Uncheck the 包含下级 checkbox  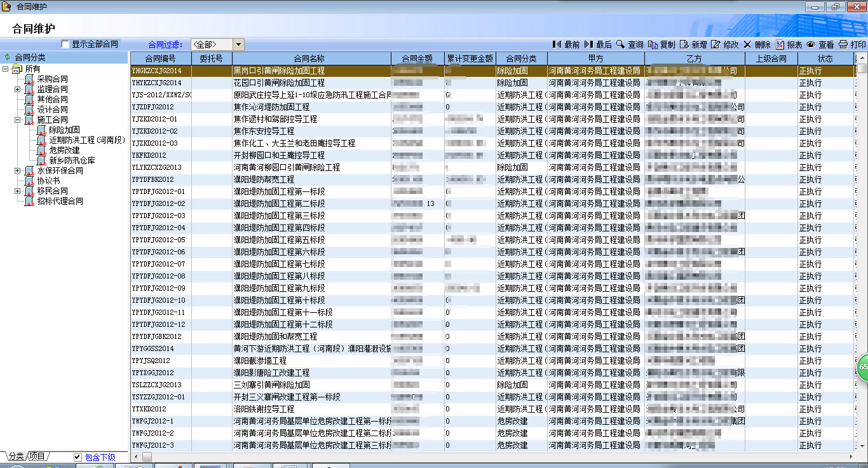pyautogui.click(x=78, y=457)
